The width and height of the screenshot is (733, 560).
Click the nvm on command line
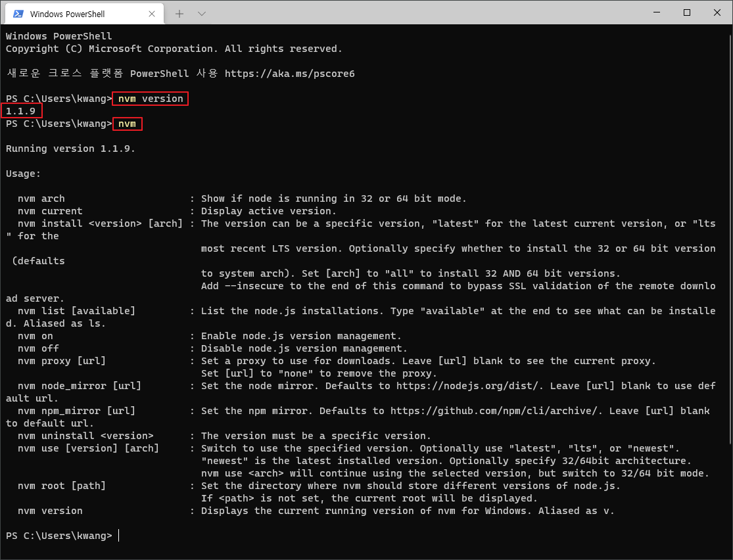pyautogui.click(x=35, y=335)
